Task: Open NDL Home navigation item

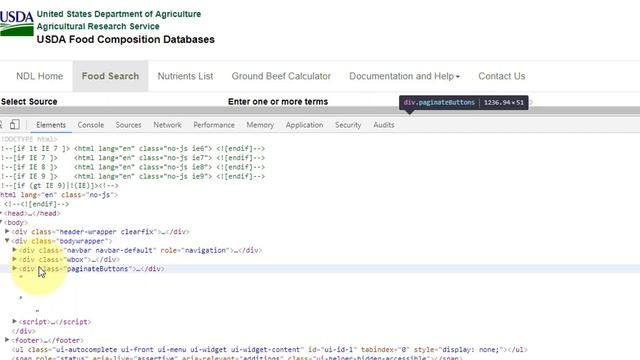Action: tap(40, 76)
